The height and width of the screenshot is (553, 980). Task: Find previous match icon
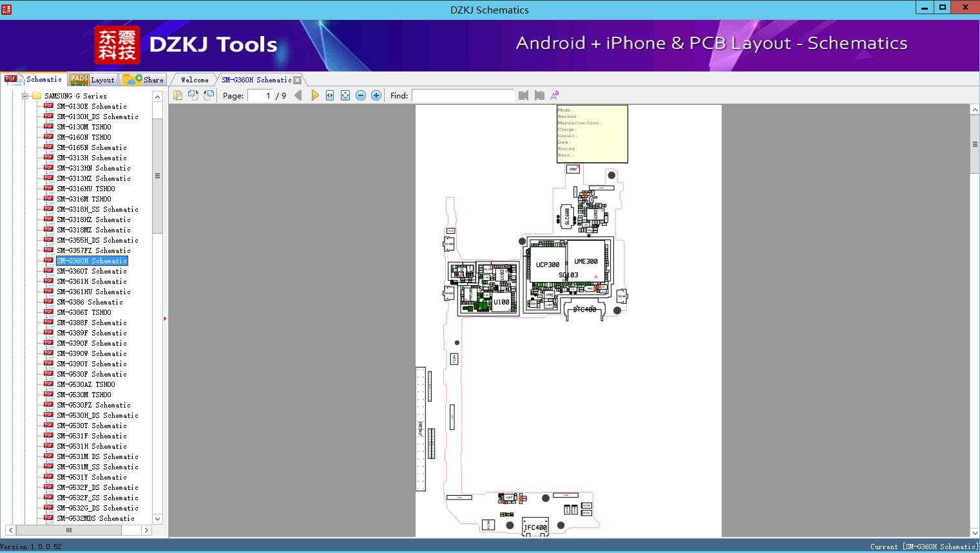(x=523, y=95)
